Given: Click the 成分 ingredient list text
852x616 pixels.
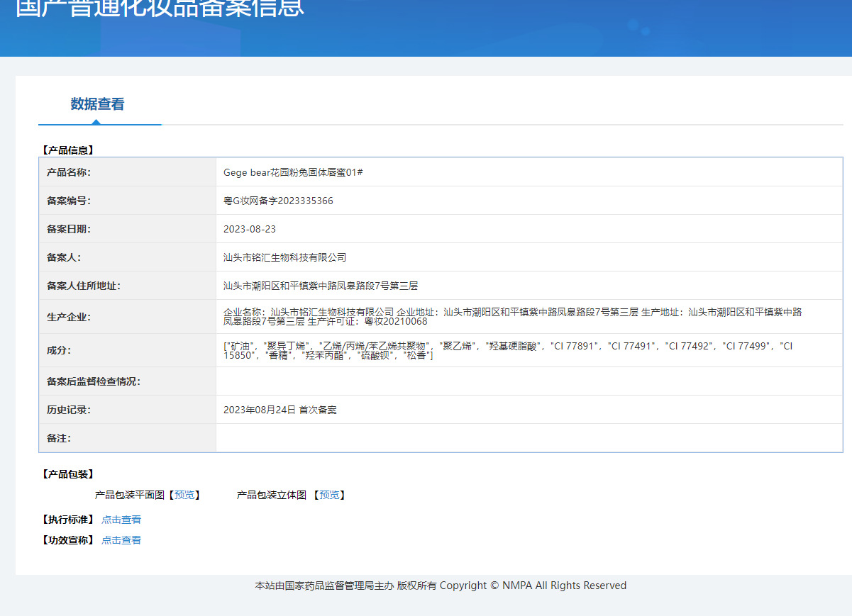Looking at the screenshot, I should pyautogui.click(x=508, y=350).
